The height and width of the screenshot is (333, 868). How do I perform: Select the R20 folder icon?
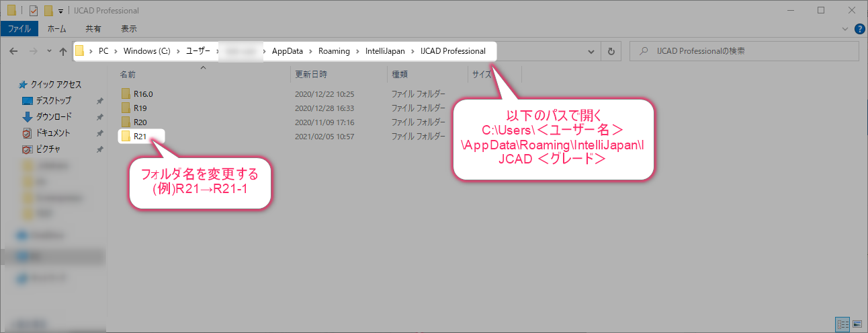pyautogui.click(x=126, y=122)
